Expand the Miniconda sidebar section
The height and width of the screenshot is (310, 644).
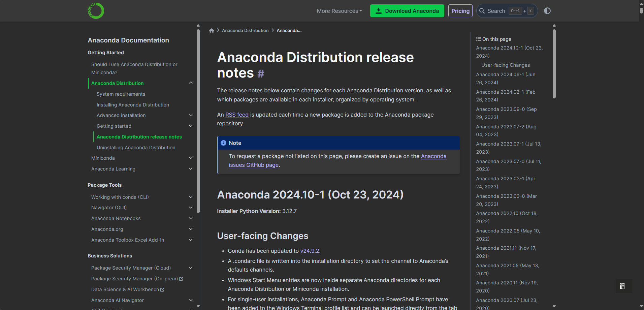point(191,158)
